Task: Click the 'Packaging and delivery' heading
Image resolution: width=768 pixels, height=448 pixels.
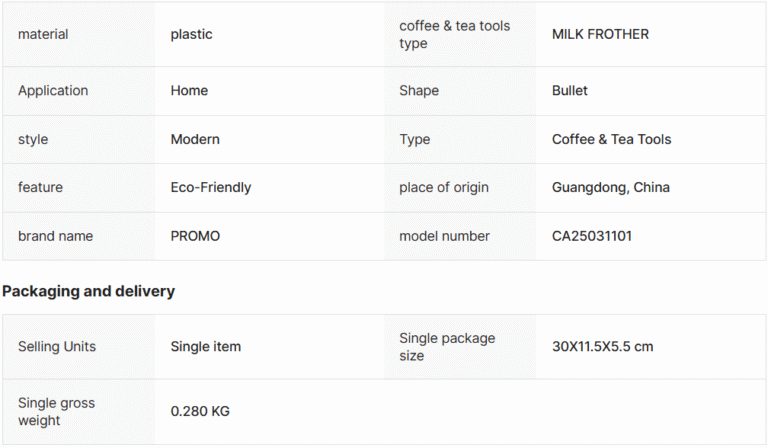Action: (x=88, y=291)
